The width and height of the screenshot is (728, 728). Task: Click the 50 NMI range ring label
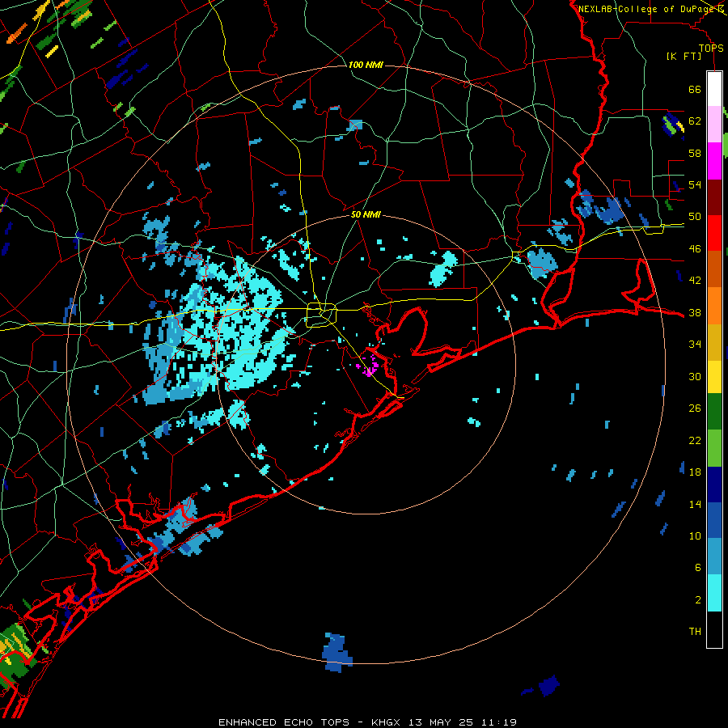point(366,214)
